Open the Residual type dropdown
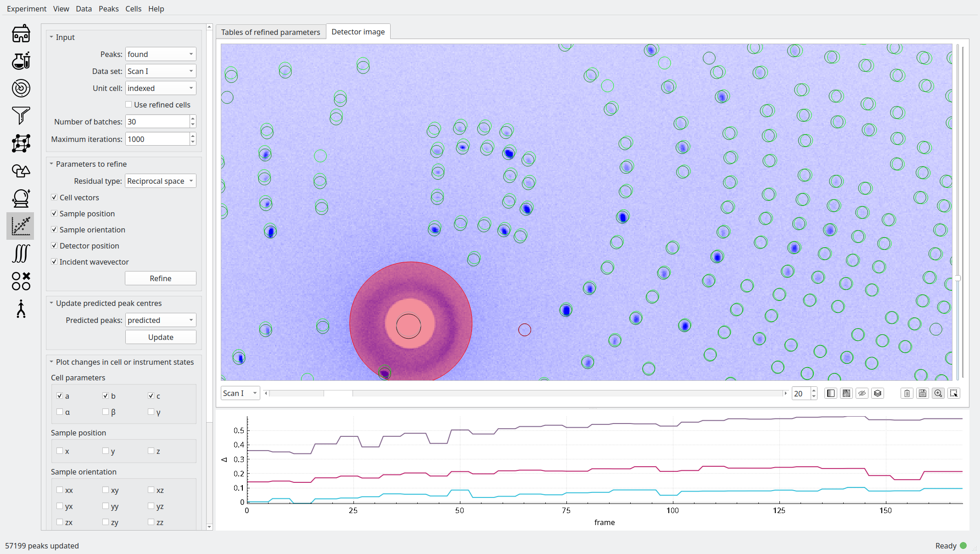This screenshot has height=554, width=980. click(160, 181)
